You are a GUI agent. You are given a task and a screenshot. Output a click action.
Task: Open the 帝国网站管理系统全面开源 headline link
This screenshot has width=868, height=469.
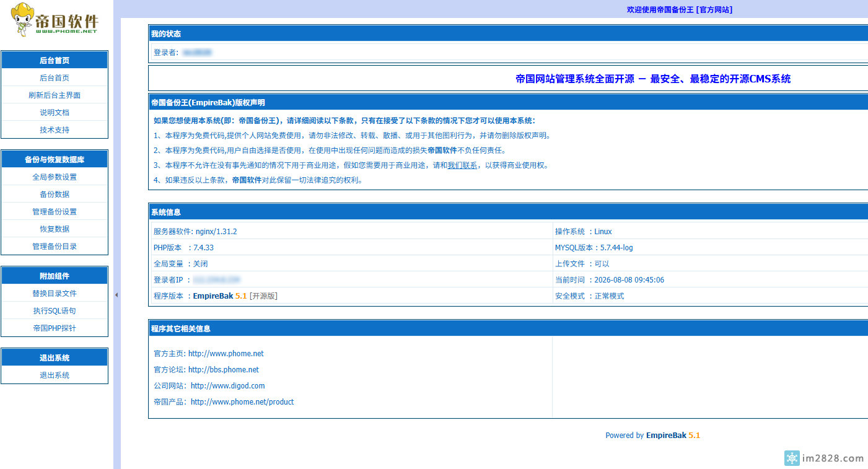[653, 79]
